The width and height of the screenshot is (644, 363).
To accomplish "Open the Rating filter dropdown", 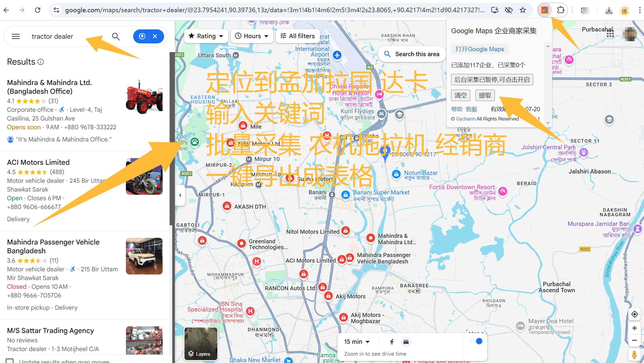I will pos(206,36).
